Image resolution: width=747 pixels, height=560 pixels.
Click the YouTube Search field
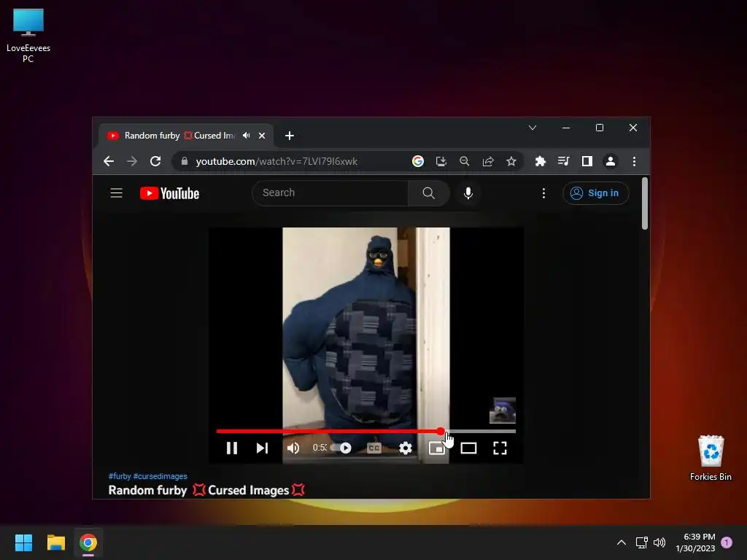click(330, 192)
